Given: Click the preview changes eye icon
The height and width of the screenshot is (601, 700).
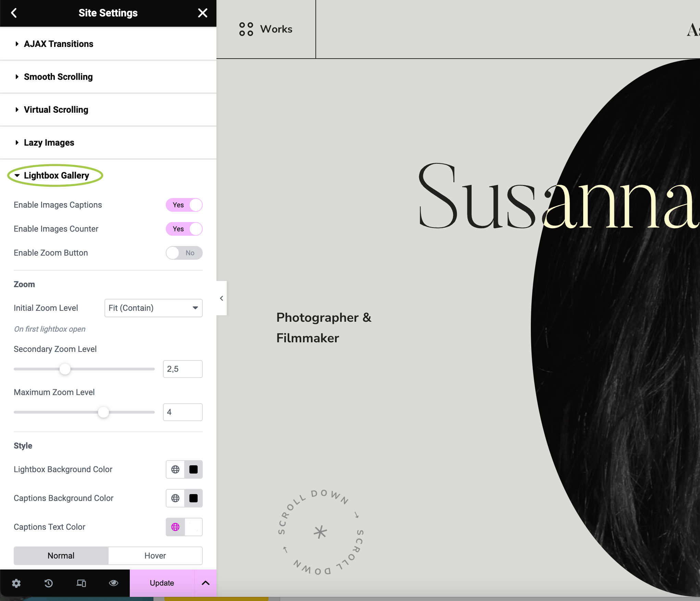Looking at the screenshot, I should tap(114, 583).
